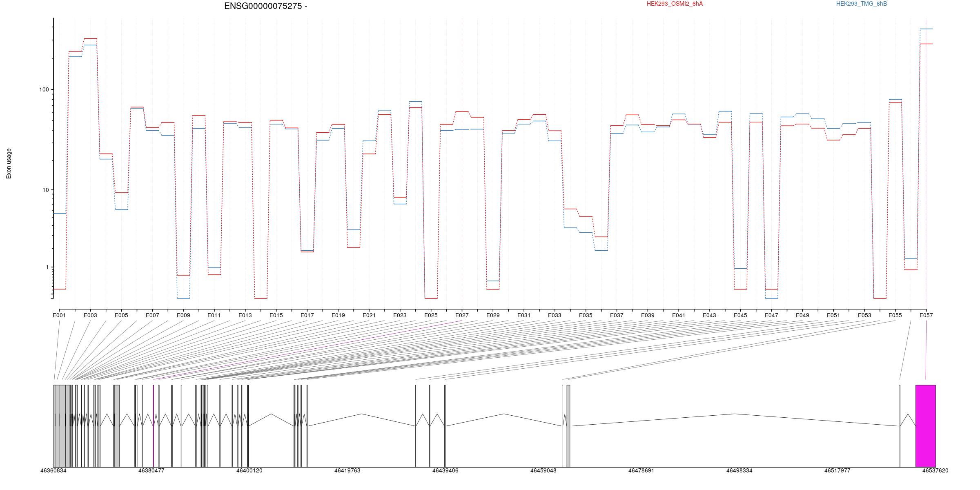Click exon label E021
Image resolution: width=980 pixels, height=490 pixels.
[x=369, y=315]
